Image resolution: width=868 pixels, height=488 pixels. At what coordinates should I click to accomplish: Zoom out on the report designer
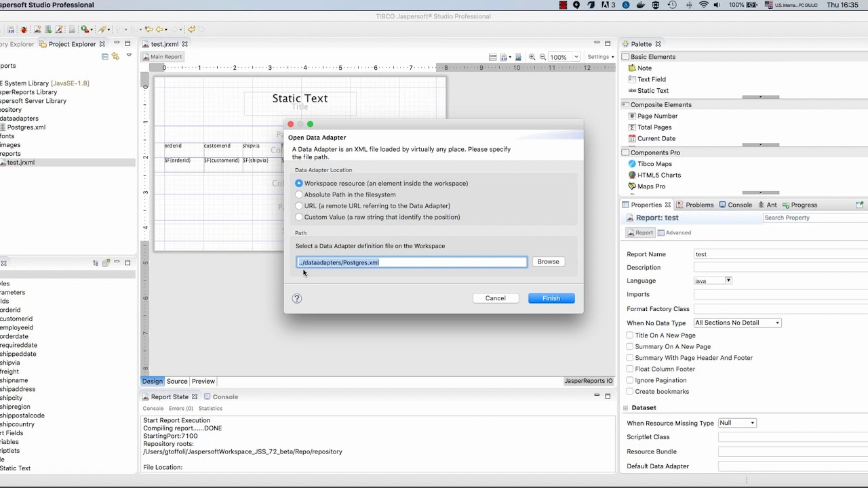pyautogui.click(x=542, y=57)
